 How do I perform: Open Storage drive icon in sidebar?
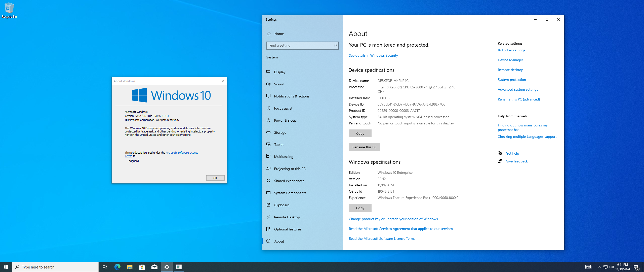pyautogui.click(x=268, y=132)
